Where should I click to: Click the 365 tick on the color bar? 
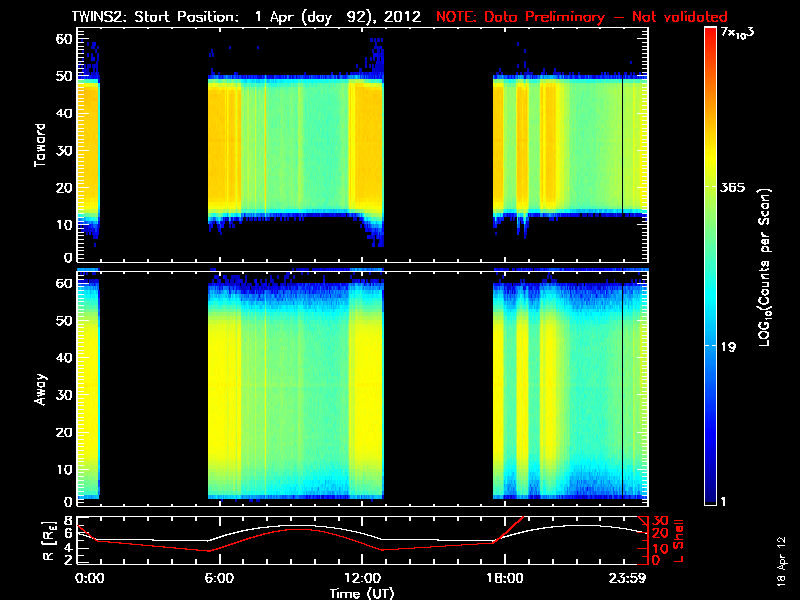pos(732,187)
